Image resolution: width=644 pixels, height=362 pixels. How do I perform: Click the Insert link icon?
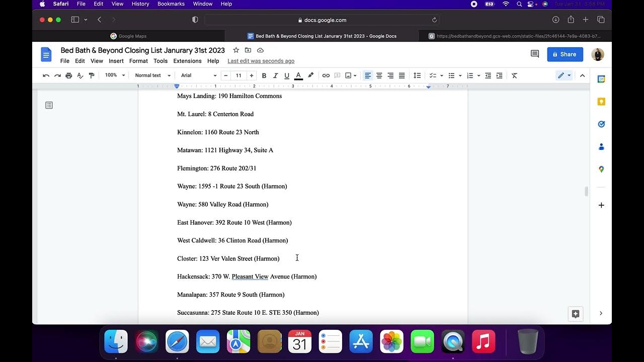pos(326,75)
